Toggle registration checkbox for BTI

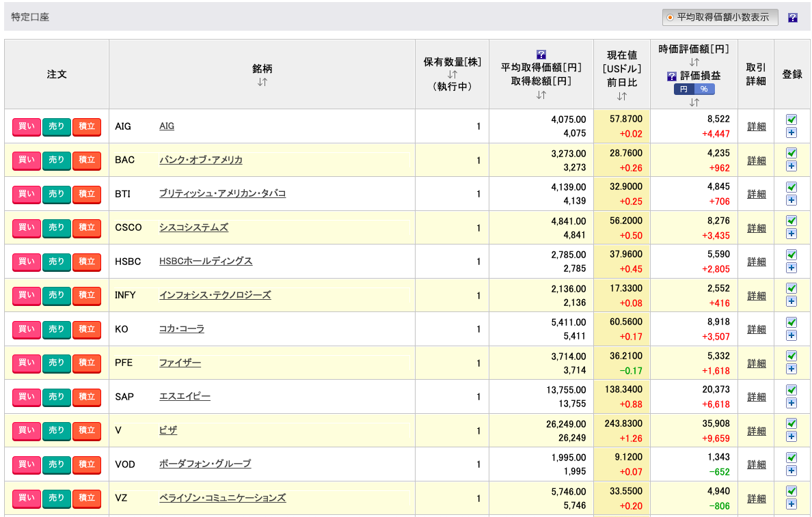click(x=791, y=187)
